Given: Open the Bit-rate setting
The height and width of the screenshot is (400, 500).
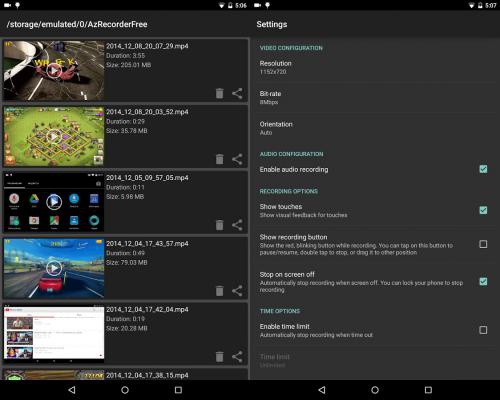Looking at the screenshot, I should point(375,98).
